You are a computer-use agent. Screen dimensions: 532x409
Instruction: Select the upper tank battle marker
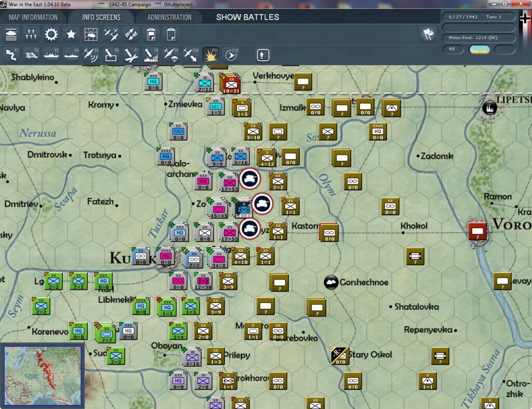click(250, 179)
